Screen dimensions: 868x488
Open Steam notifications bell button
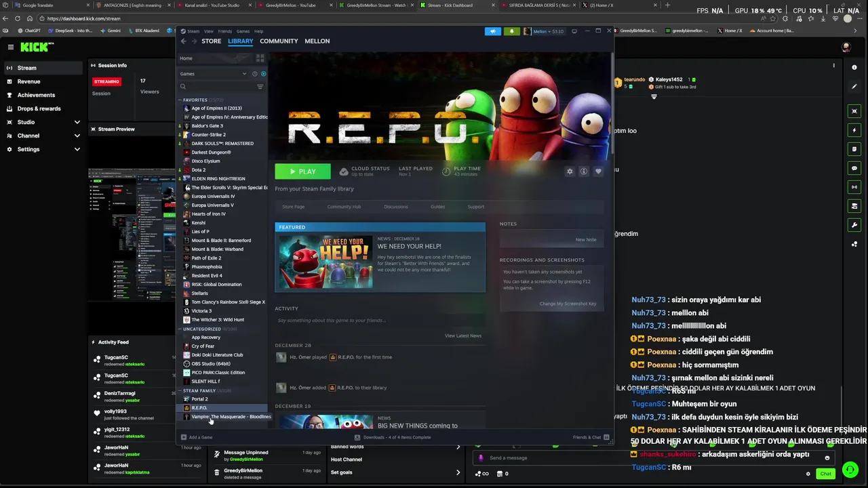[511, 31]
